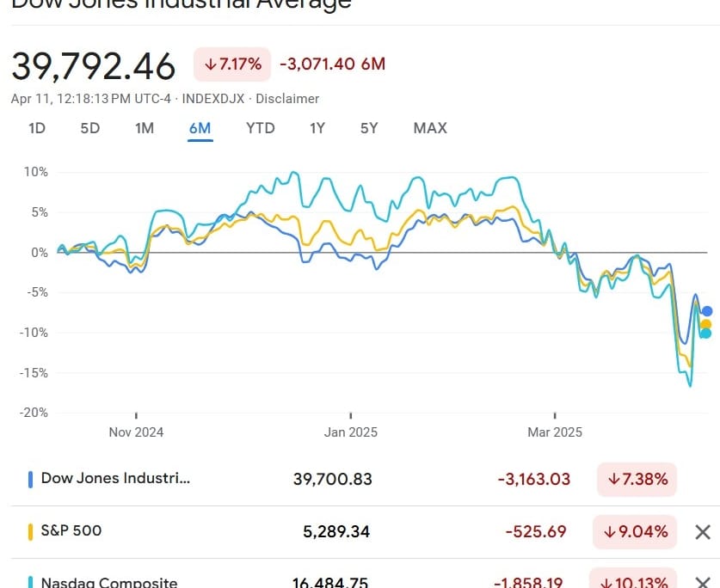Show the YTD chart range
The image size is (720, 588).
pos(260,128)
